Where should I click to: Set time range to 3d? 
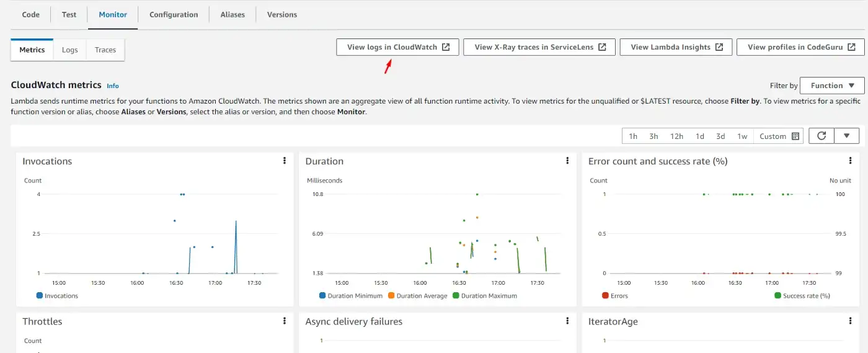point(720,136)
